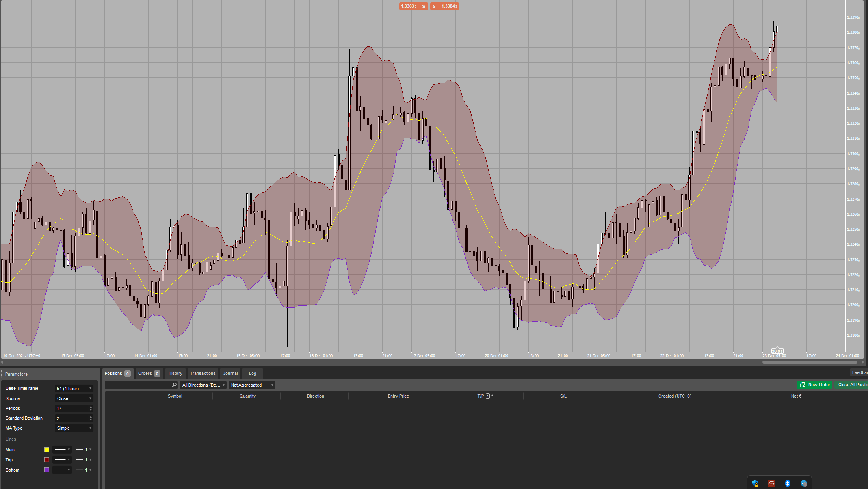The height and width of the screenshot is (489, 868).
Task: Open the All Directions filter dropdown
Action: (203, 385)
